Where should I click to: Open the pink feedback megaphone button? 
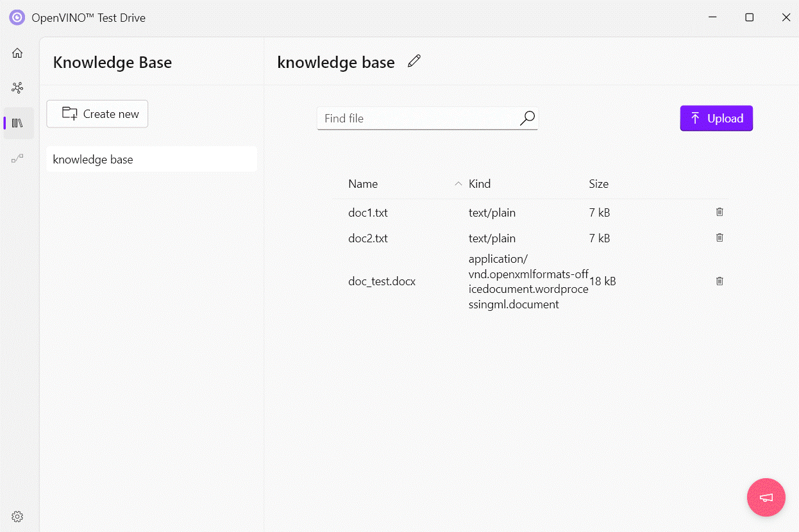click(x=766, y=497)
